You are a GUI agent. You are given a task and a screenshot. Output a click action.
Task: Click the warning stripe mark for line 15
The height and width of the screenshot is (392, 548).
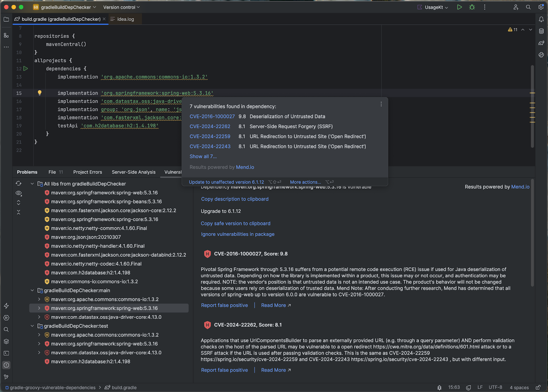tap(532, 93)
